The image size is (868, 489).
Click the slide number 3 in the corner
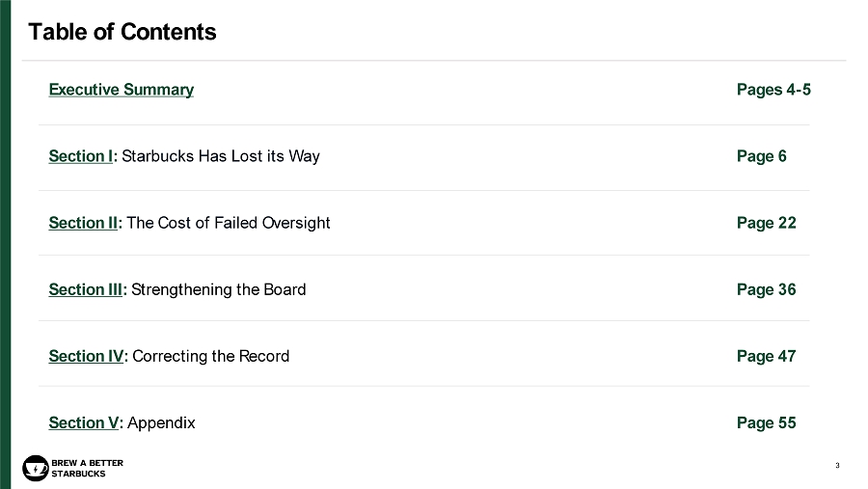837,467
